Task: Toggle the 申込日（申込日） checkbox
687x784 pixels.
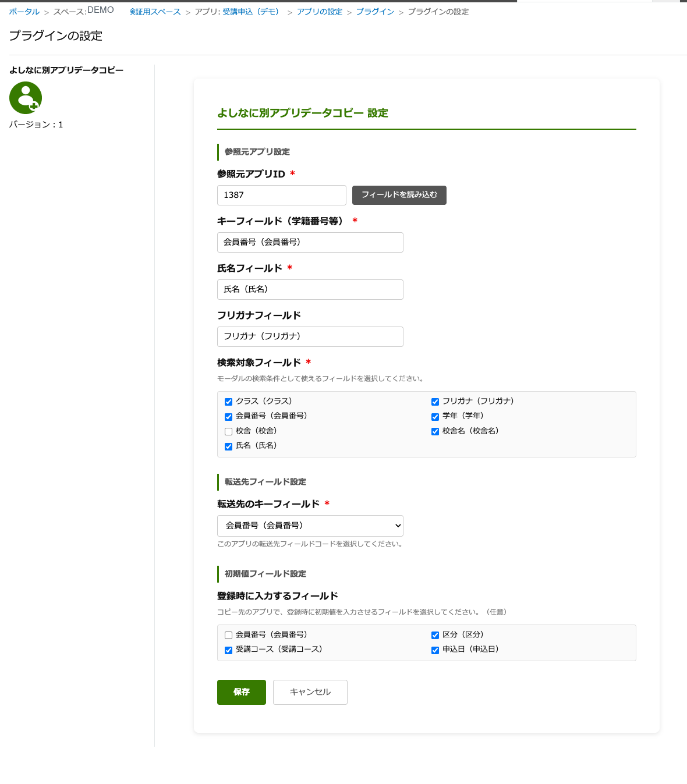Action: pos(435,650)
